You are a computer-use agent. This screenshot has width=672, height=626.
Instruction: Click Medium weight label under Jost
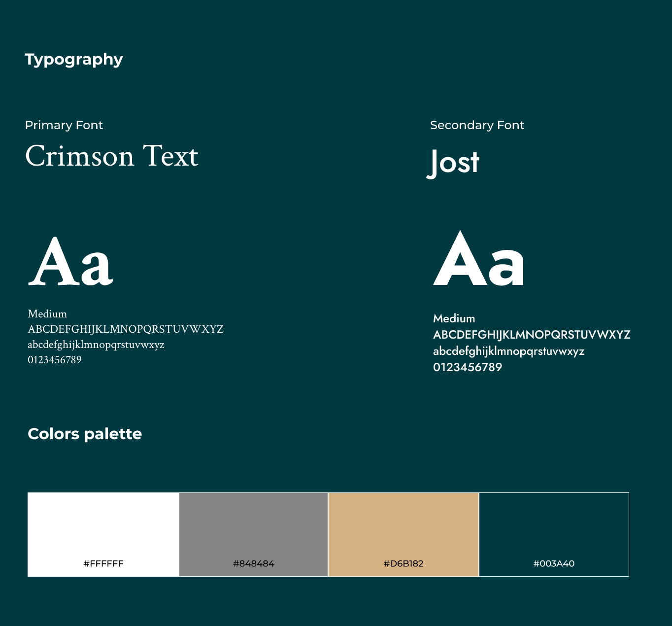[453, 318]
